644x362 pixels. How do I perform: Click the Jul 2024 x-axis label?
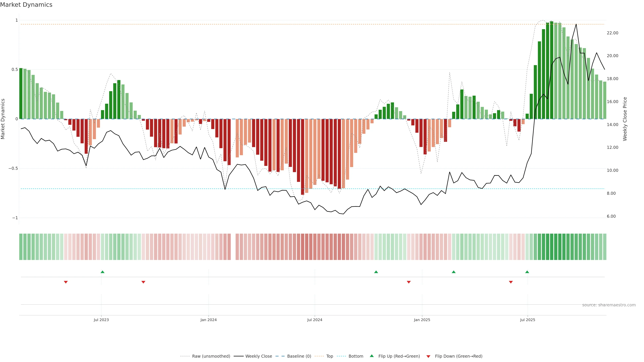click(x=314, y=320)
